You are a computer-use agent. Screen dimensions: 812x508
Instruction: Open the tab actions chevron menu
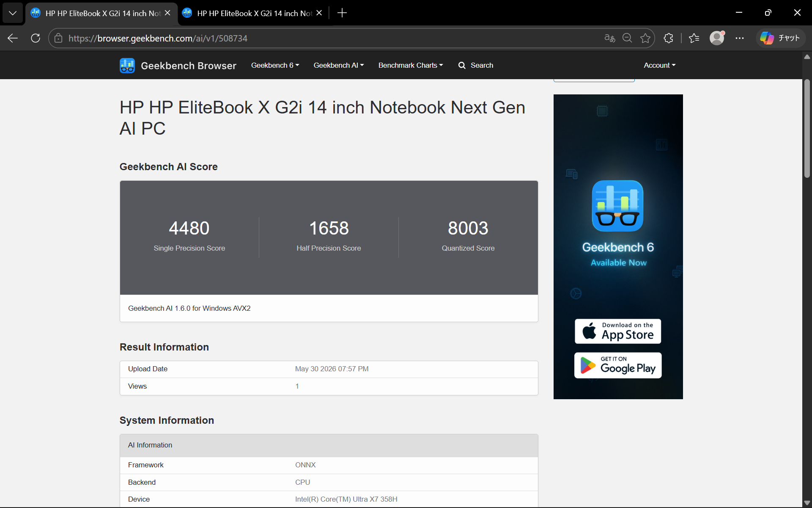[x=13, y=13]
